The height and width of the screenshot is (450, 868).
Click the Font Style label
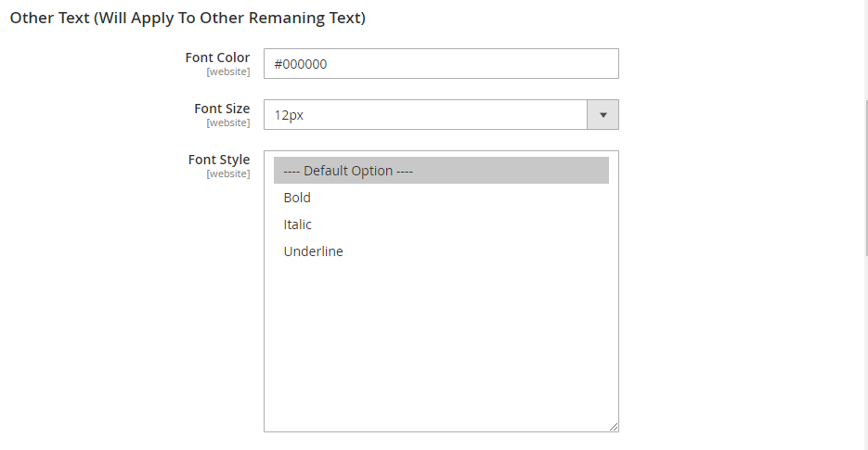pyautogui.click(x=219, y=160)
